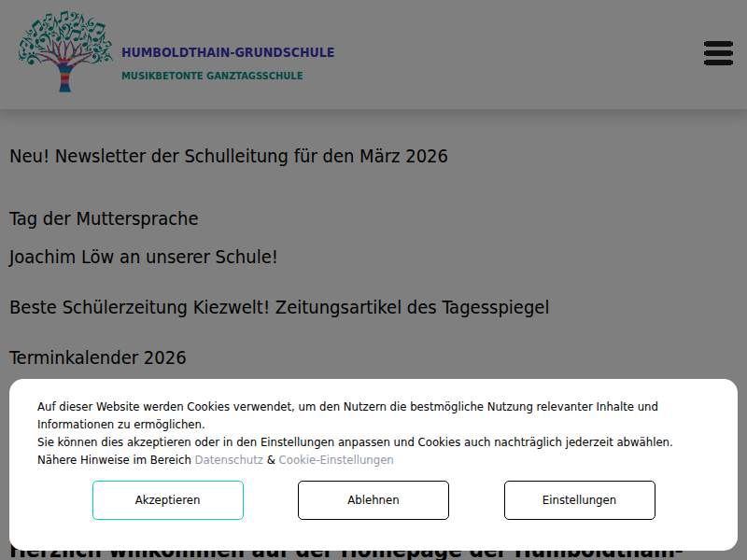Follow the Datenschutz link in cookie notice
The height and width of the screenshot is (560, 747).
point(229,460)
